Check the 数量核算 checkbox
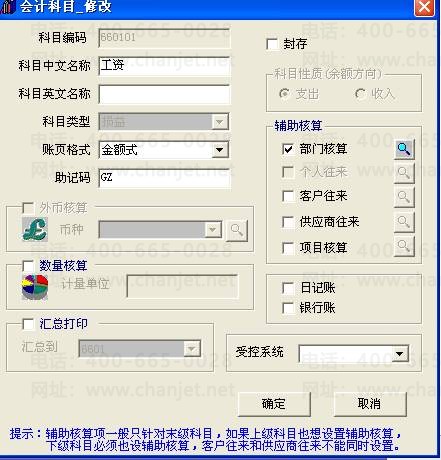 coord(28,266)
